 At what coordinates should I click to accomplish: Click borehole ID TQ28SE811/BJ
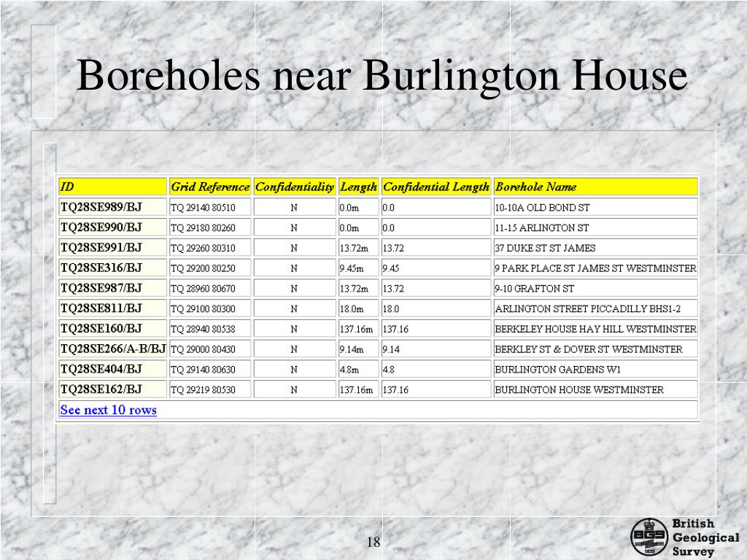pyautogui.click(x=101, y=308)
